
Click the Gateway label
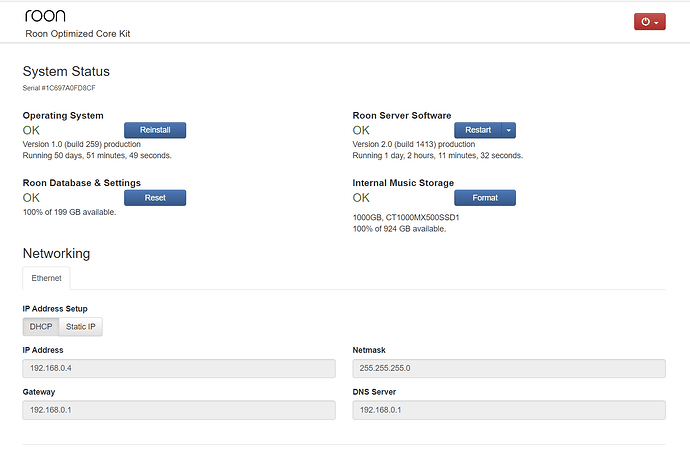pyautogui.click(x=39, y=392)
